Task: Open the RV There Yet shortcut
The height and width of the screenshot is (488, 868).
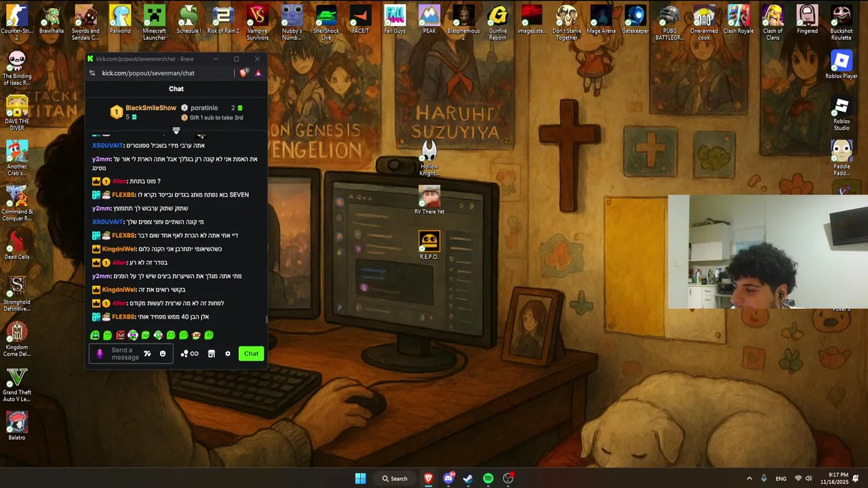Action: click(x=429, y=200)
